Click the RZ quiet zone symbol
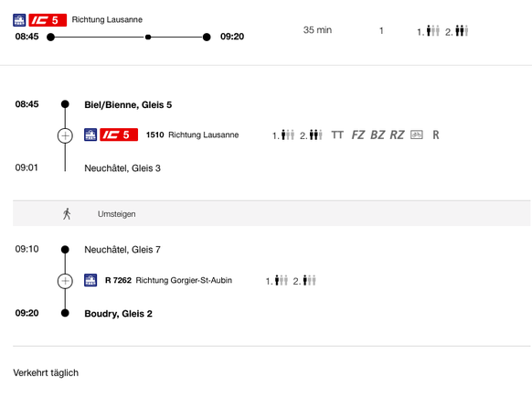 pyautogui.click(x=397, y=135)
